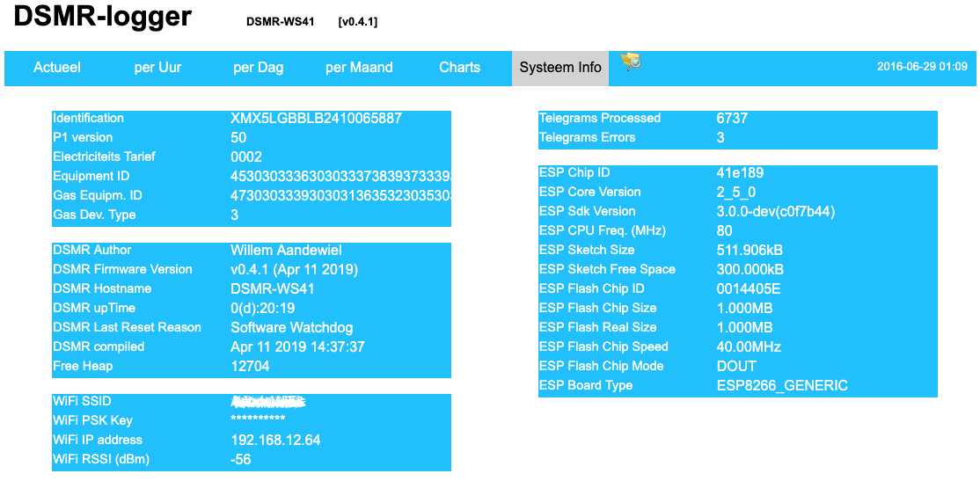Viewport: 980px width, 481px height.
Task: Click the folder with magnifier icon
Action: click(x=631, y=62)
